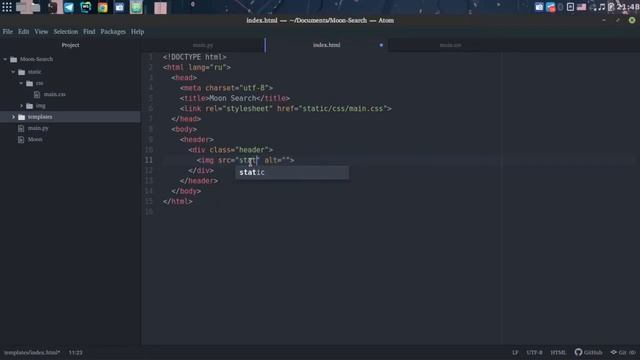Viewport: 640px width, 360px height.
Task: Click cursor position 11:23 in status bar
Action: (76, 352)
